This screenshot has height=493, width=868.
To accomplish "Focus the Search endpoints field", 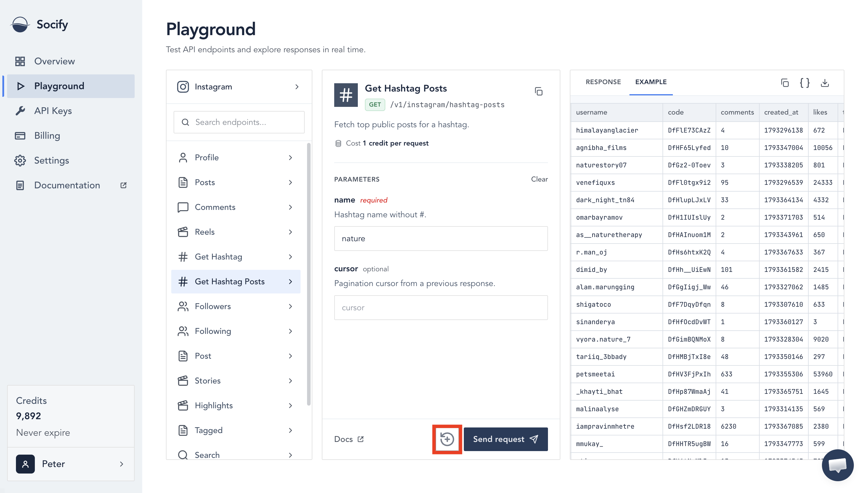I will (239, 122).
